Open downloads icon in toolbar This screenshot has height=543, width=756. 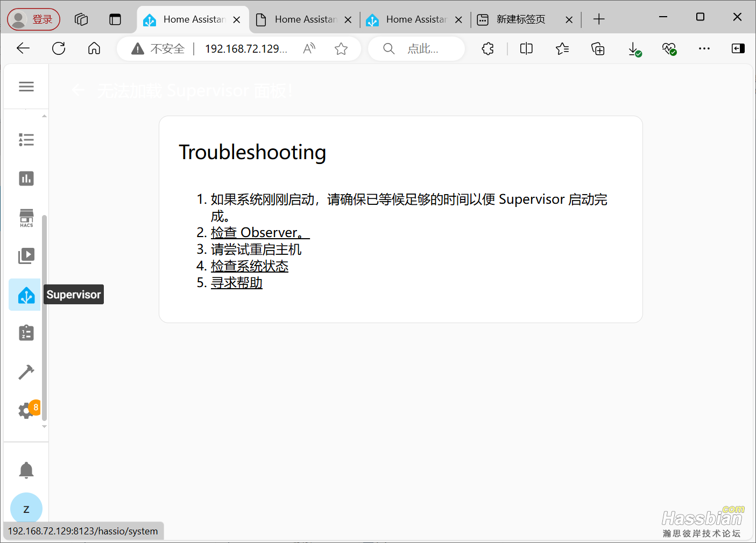point(634,49)
